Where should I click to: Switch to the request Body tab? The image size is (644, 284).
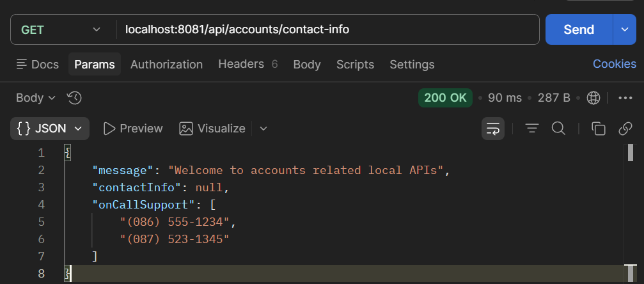pyautogui.click(x=307, y=65)
